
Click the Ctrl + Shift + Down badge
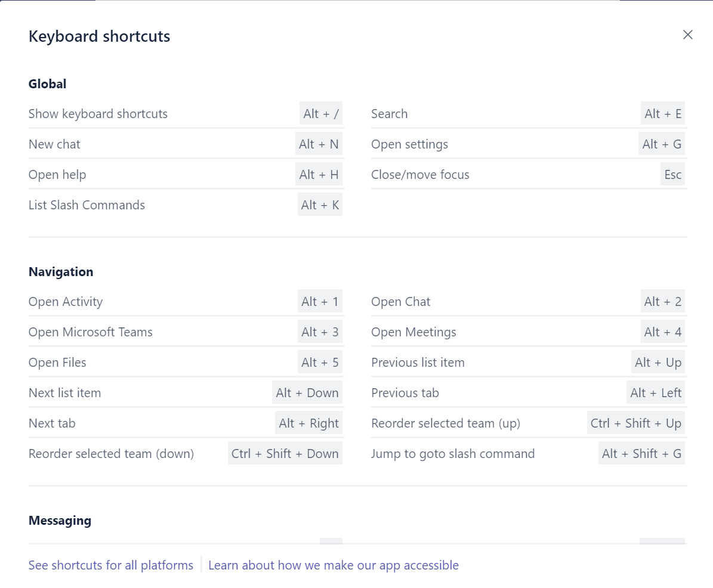point(285,453)
